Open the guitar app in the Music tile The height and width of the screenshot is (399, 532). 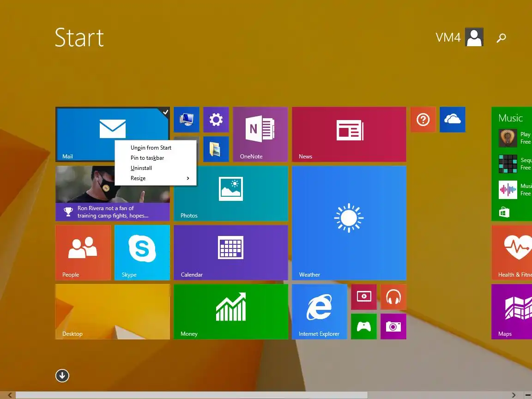click(x=508, y=138)
